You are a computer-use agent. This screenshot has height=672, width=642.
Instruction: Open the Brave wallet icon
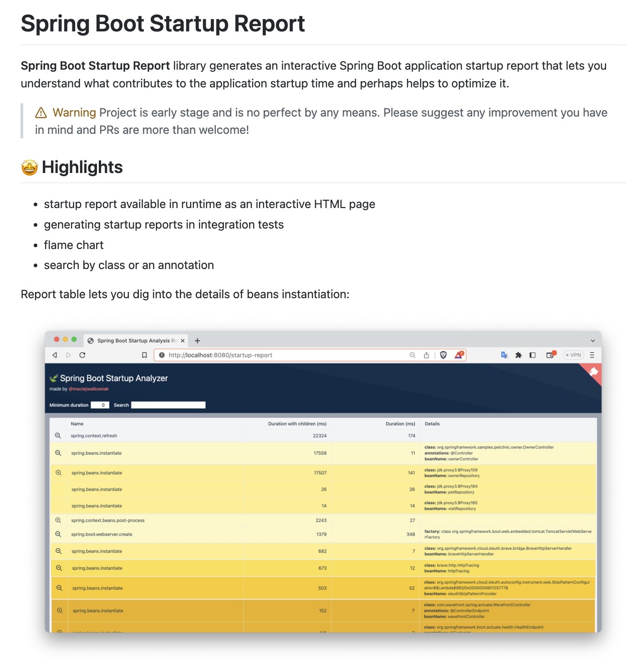[x=551, y=355]
